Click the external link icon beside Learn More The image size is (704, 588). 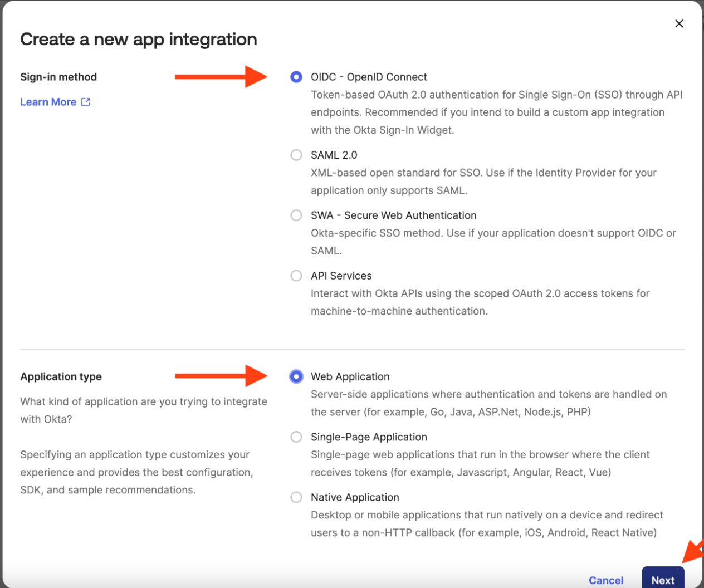point(86,102)
